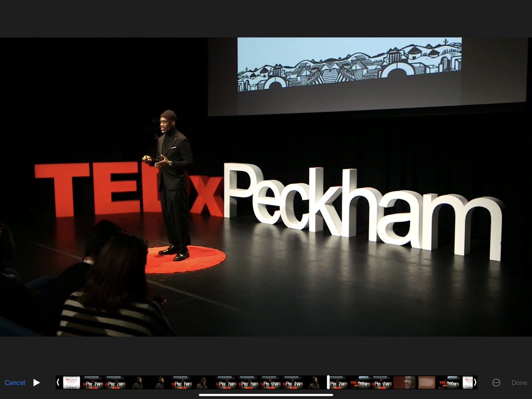
Task: Select the left trim handle of the filmstrip
Action: click(58, 383)
